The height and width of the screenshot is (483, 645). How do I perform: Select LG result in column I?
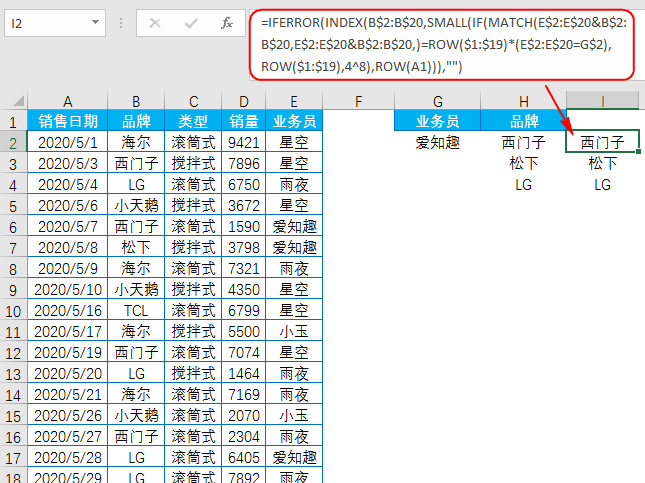point(603,184)
